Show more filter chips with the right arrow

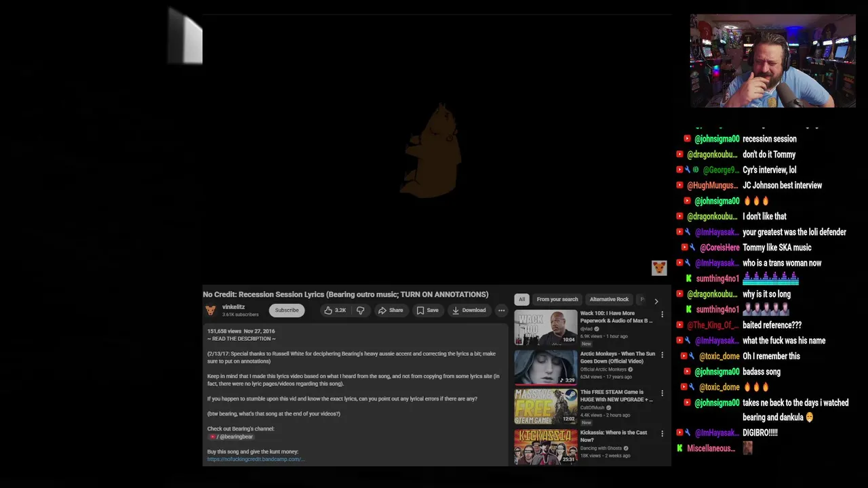point(656,300)
